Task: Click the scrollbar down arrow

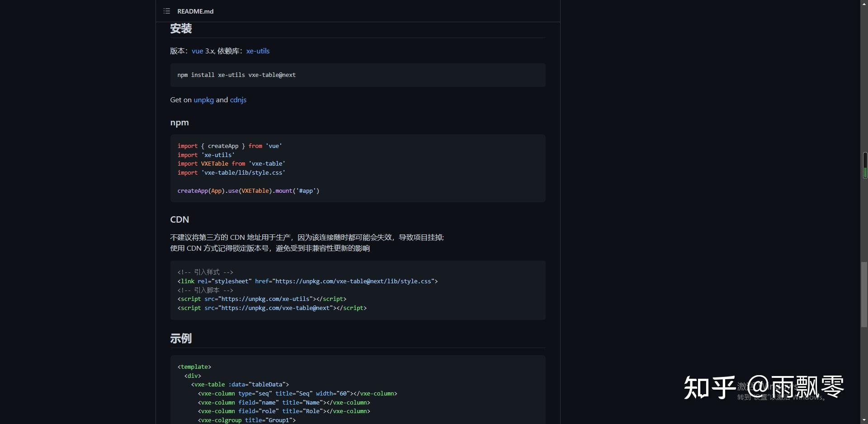Action: click(x=864, y=420)
